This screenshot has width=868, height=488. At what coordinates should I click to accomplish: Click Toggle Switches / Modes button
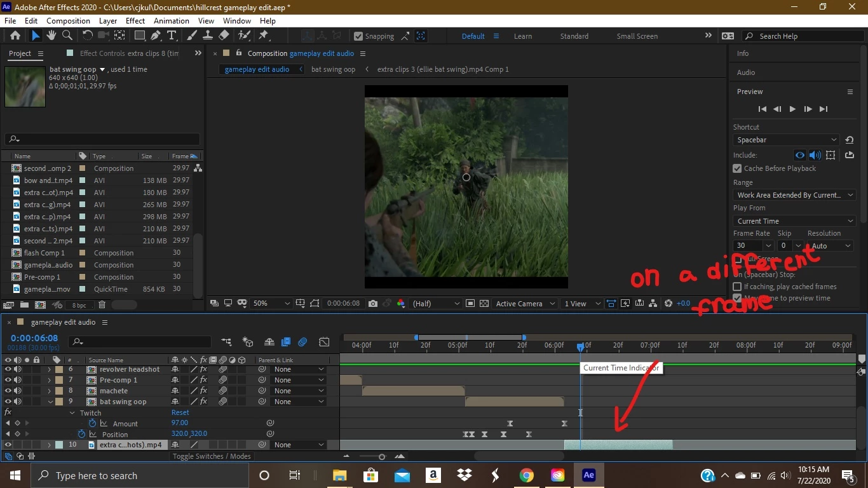pos(212,456)
